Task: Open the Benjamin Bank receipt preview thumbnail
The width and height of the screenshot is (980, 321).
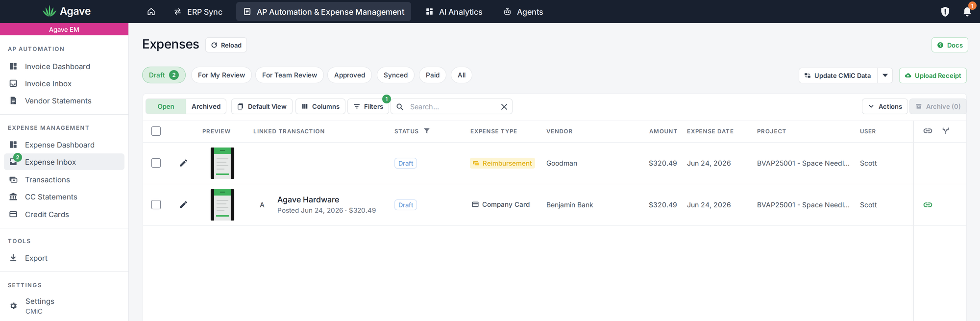Action: coord(222,205)
